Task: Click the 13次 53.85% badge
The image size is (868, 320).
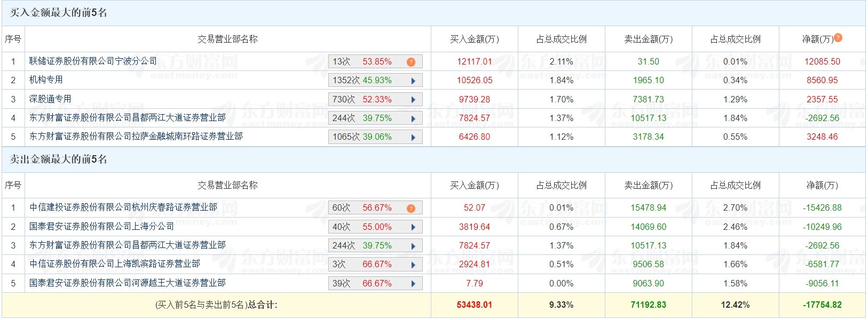Action: click(x=375, y=62)
